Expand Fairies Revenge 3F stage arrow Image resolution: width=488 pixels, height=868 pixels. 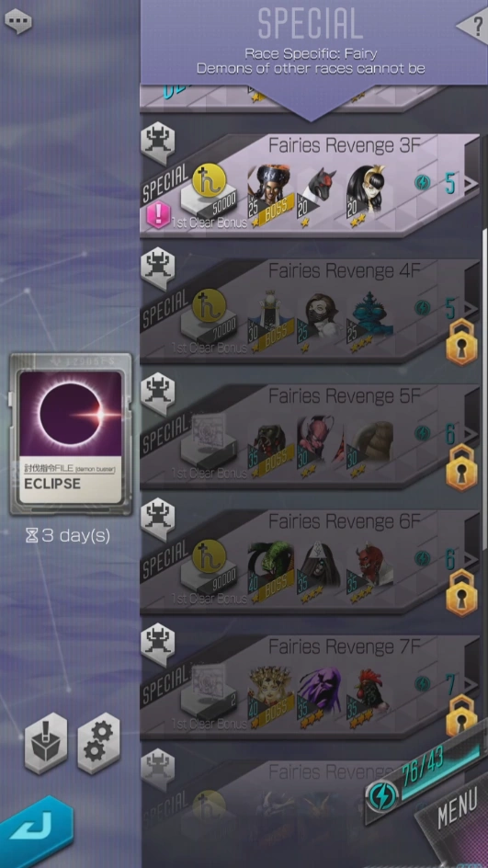coord(471,183)
